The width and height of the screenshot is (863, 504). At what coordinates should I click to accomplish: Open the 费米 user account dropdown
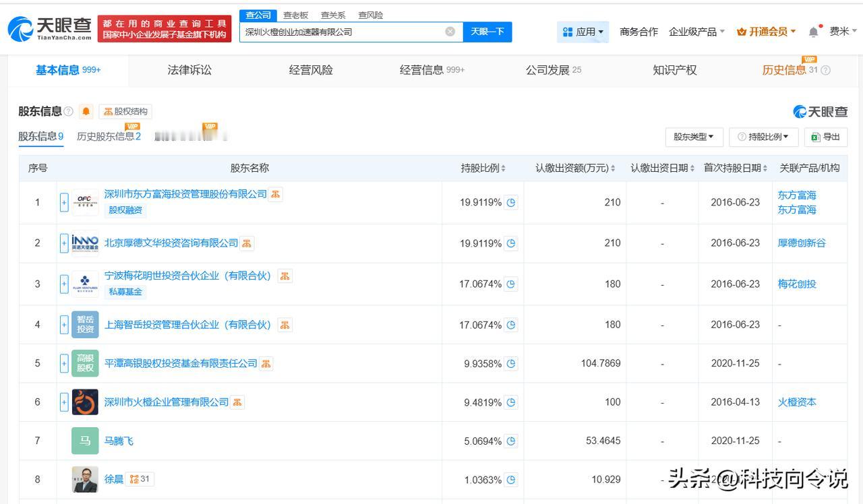843,32
